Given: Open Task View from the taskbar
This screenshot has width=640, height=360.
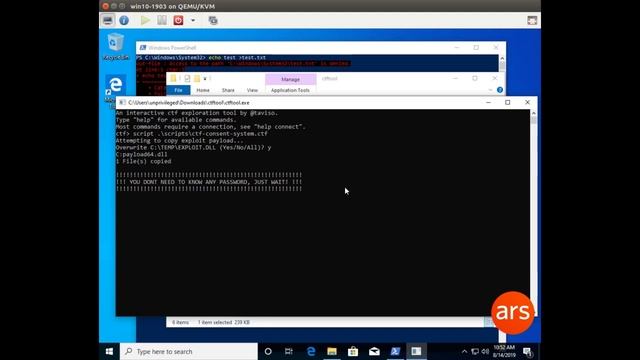Looking at the screenshot, I should coord(289,351).
